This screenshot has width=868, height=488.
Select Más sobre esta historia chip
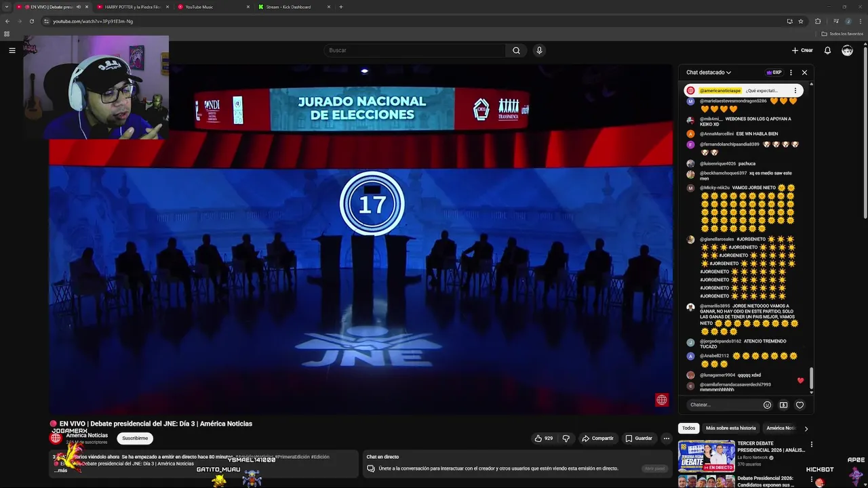click(x=730, y=428)
